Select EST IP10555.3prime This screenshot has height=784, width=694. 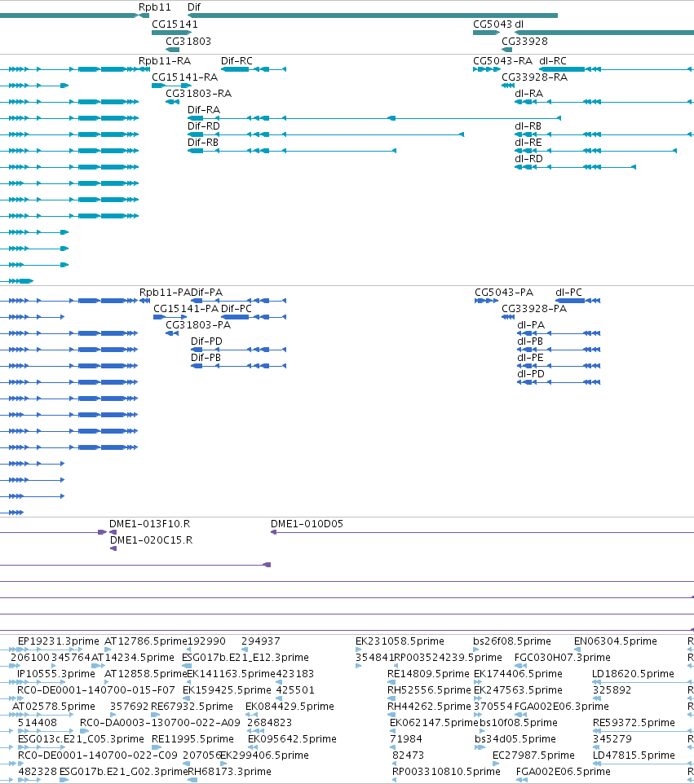56,673
